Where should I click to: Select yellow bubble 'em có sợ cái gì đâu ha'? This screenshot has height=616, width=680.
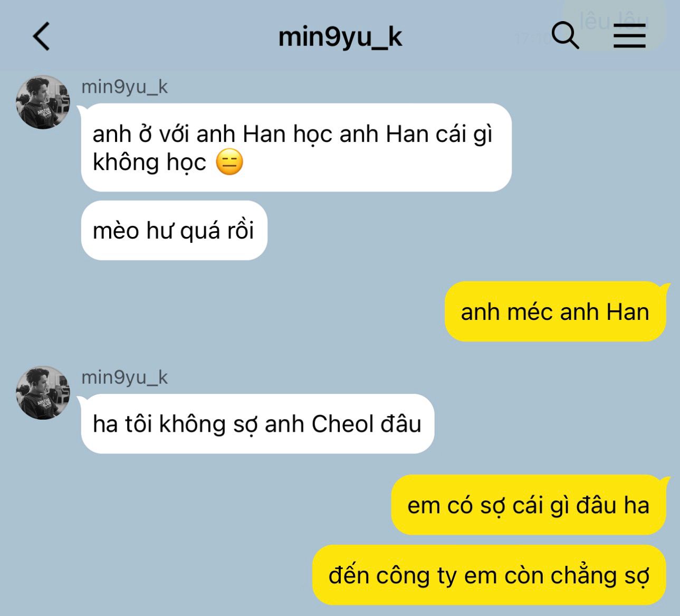(529, 505)
